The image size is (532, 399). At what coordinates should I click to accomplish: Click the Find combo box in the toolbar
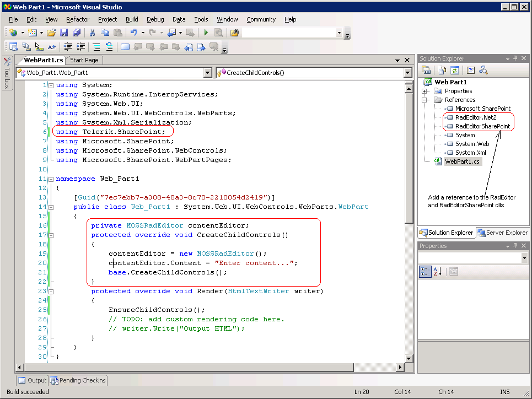tap(292, 33)
